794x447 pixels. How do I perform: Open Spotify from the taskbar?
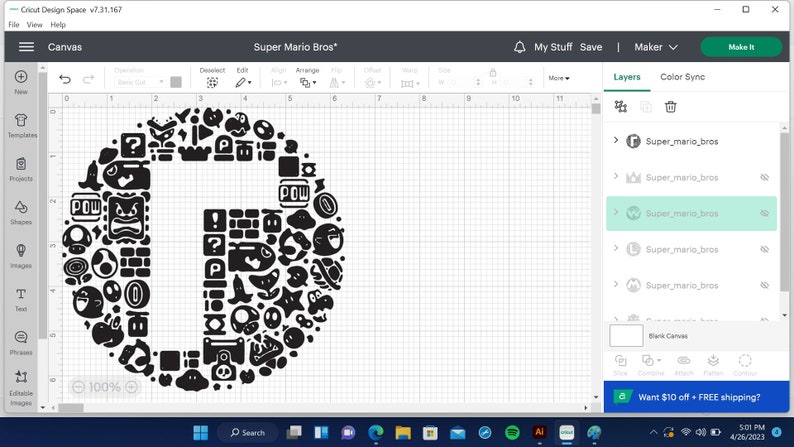coord(512,432)
